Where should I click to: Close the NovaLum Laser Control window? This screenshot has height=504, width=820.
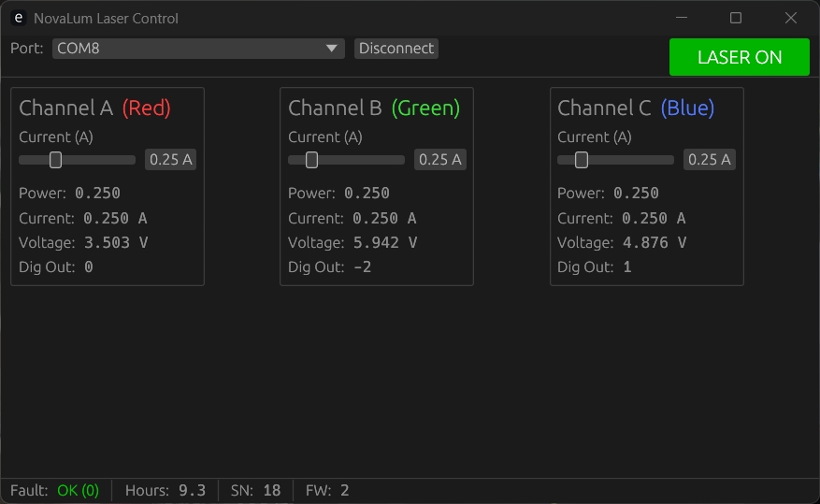(x=791, y=18)
